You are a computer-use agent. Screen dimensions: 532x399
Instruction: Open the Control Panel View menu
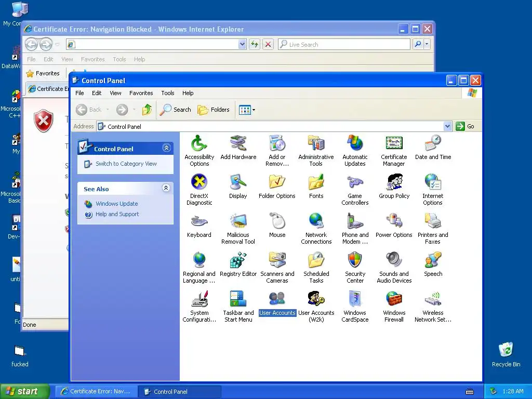[x=115, y=93]
